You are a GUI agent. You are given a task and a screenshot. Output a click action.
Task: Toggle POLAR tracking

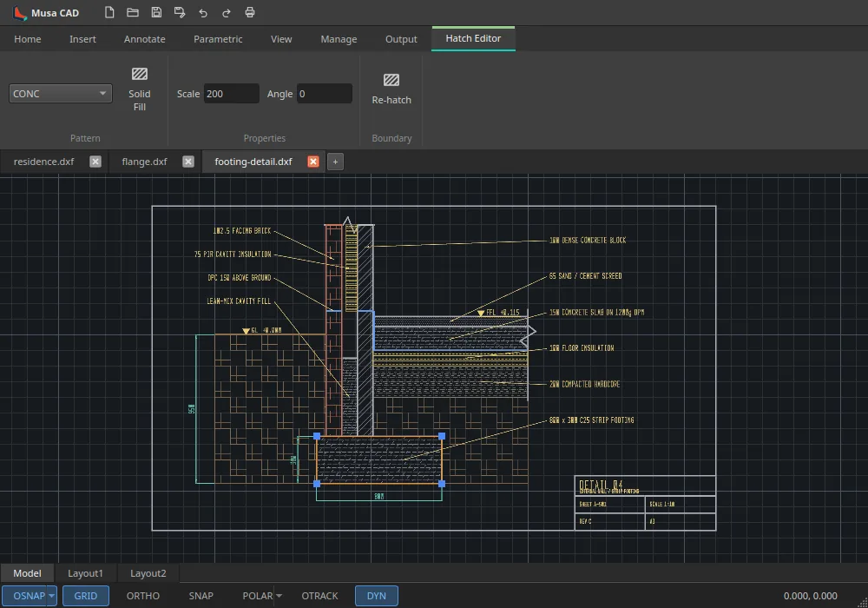click(x=258, y=596)
